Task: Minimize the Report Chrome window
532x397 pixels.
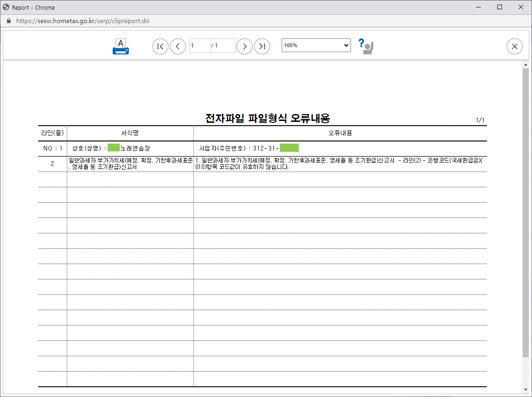Action: pos(478,7)
